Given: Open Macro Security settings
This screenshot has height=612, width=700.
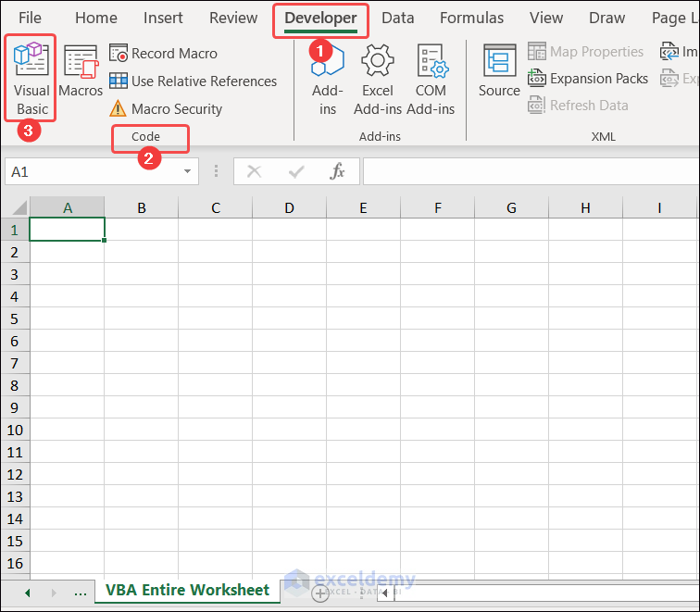Looking at the screenshot, I should 166,109.
